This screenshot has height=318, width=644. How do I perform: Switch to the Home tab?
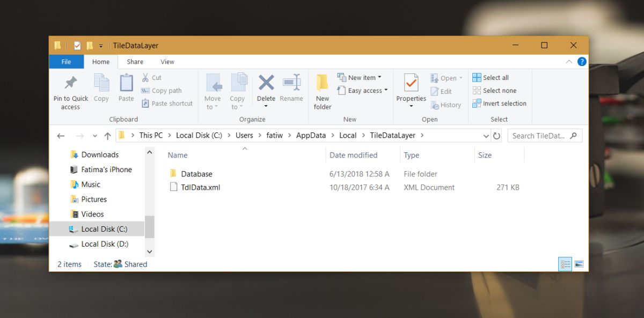coord(101,62)
